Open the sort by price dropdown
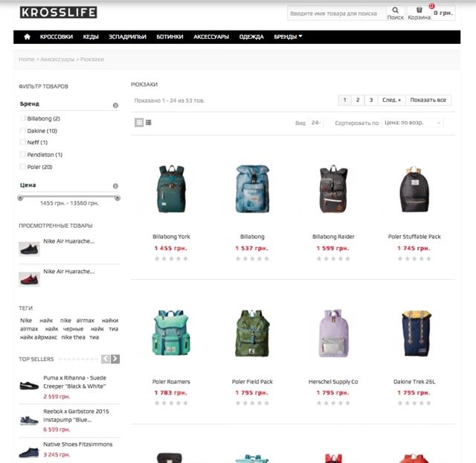 pyautogui.click(x=412, y=123)
